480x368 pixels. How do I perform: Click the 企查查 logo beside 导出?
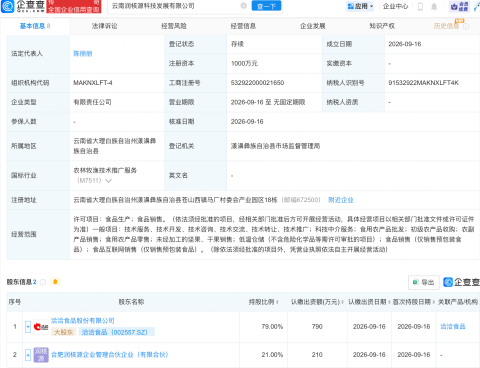[x=461, y=282]
